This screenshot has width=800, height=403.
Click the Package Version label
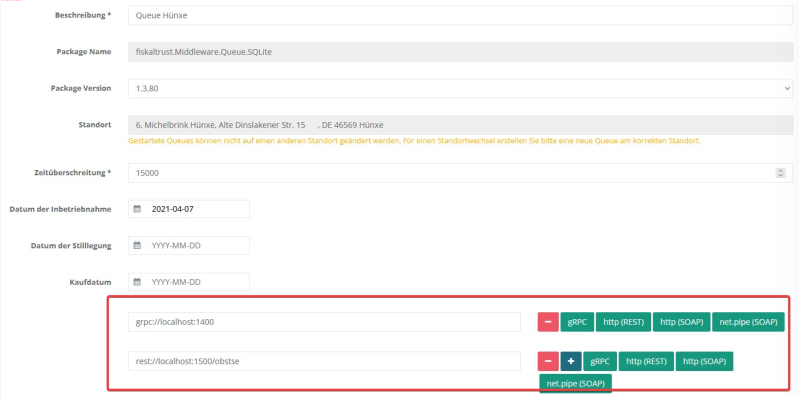pyautogui.click(x=81, y=88)
